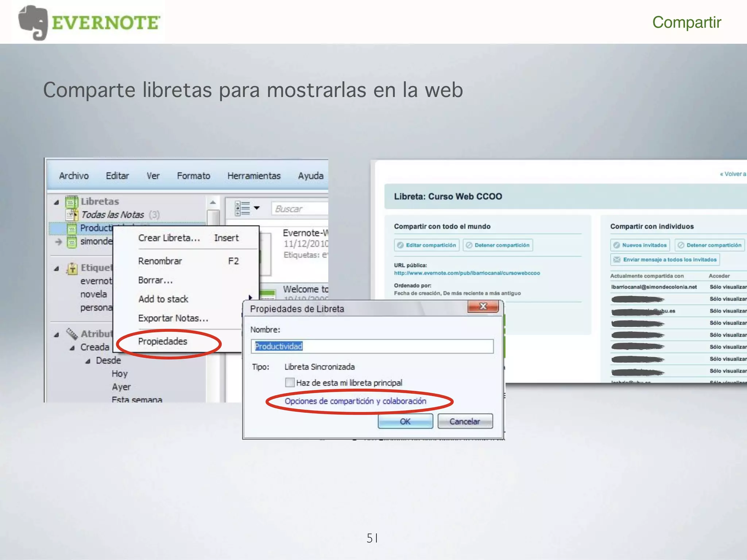Collapse the Libretas tree section

(56, 202)
